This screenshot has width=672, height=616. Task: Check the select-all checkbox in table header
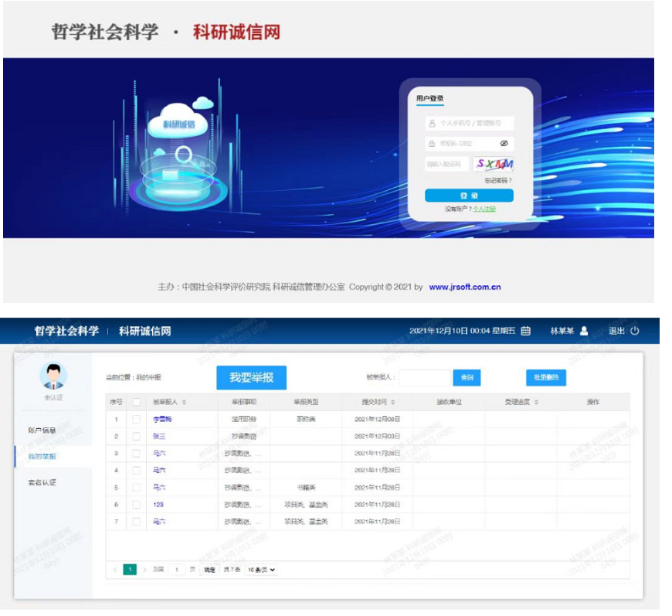(x=136, y=403)
